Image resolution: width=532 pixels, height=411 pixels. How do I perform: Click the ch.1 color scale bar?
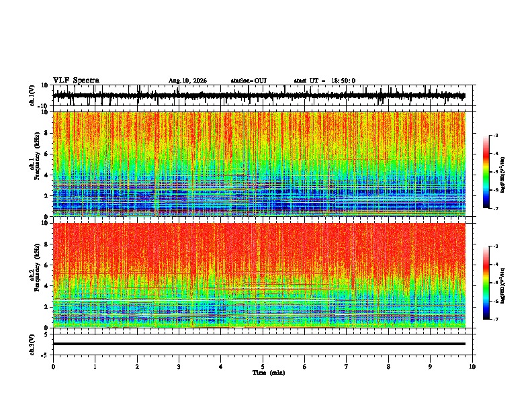(x=486, y=172)
